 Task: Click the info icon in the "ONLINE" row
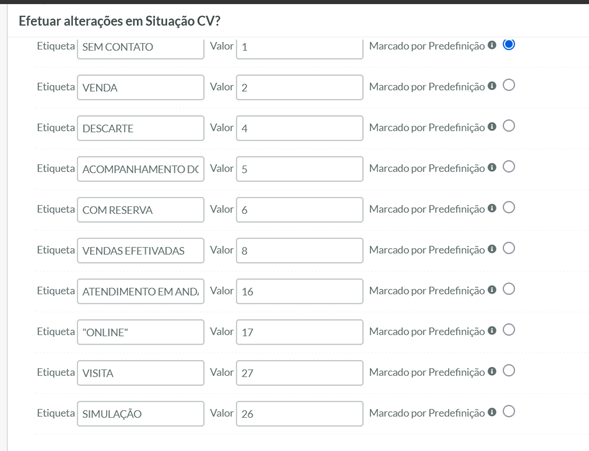(492, 330)
